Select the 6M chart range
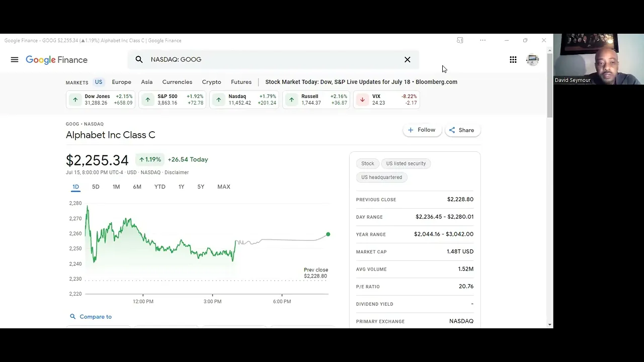 point(137,187)
